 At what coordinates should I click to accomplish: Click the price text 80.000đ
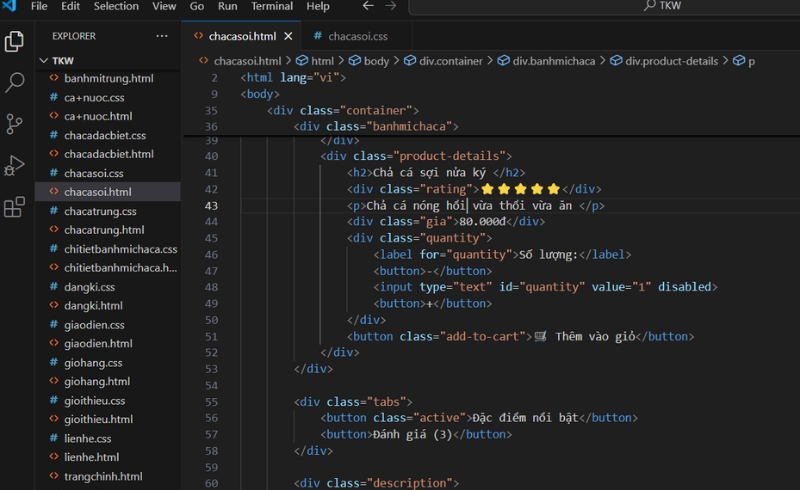point(482,222)
